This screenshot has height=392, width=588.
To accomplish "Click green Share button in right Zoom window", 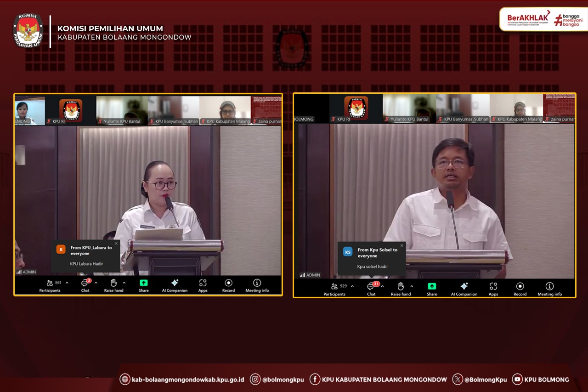I will coord(432,288).
